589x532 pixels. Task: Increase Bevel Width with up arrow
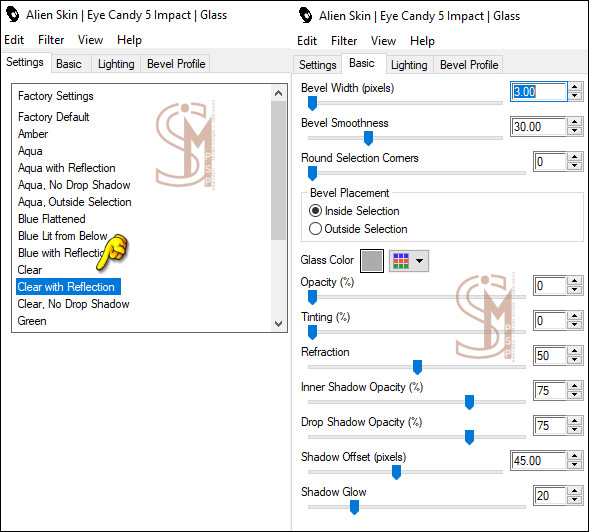[574, 87]
